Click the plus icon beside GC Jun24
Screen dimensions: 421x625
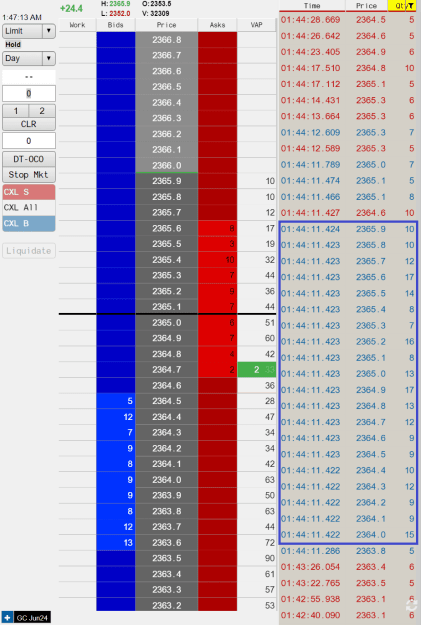7,618
